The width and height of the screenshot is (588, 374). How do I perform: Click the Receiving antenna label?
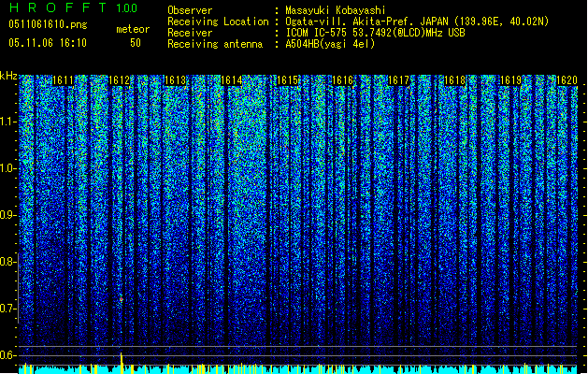coord(215,44)
